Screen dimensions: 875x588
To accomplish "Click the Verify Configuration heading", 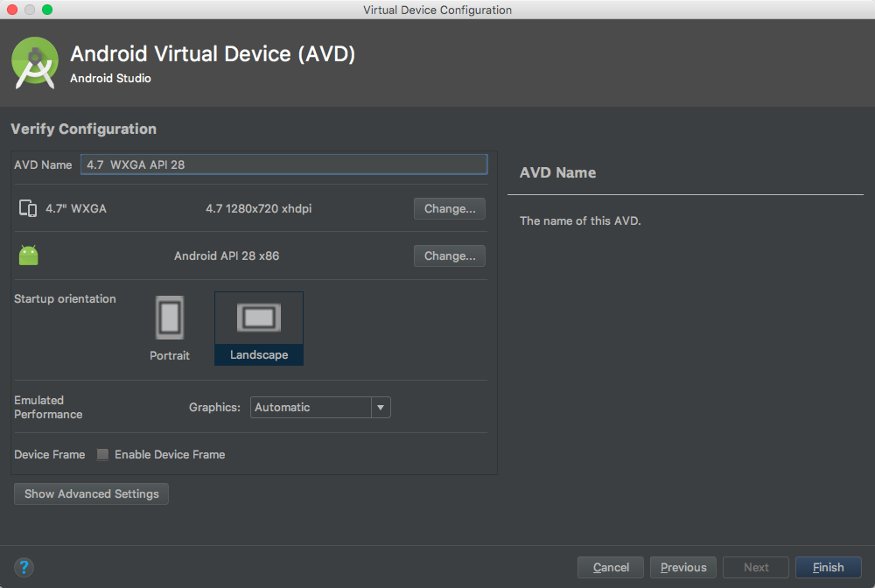I will 84,129.
